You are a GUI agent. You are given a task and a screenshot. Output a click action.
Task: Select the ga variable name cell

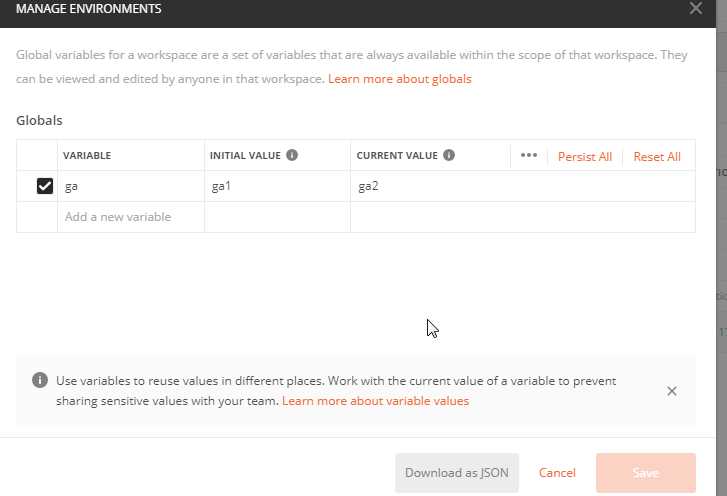click(130, 187)
